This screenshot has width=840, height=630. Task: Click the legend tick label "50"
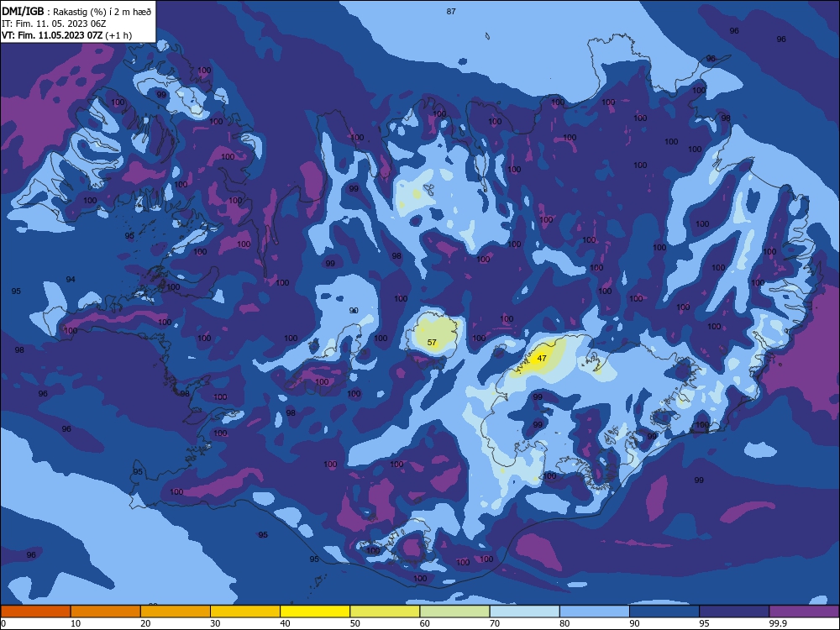coord(354,623)
